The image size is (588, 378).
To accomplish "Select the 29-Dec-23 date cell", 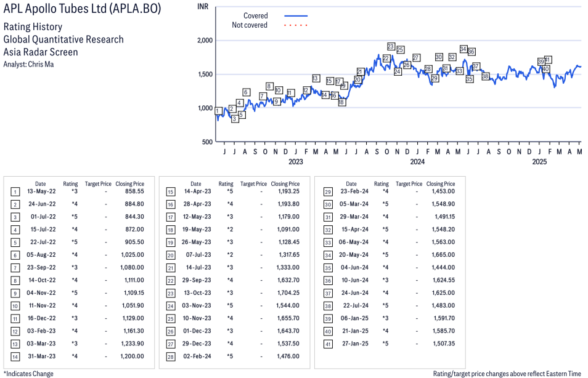I will [x=197, y=344].
